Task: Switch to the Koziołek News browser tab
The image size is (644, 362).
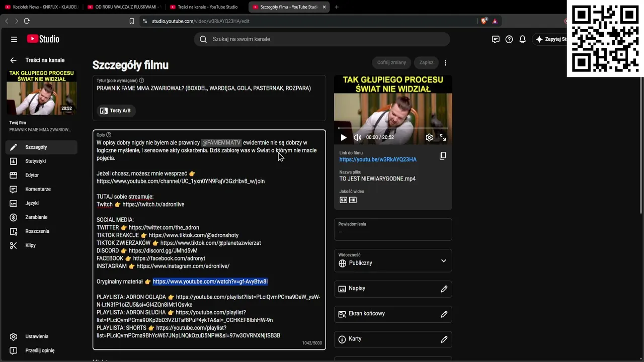Action: pos(41,7)
